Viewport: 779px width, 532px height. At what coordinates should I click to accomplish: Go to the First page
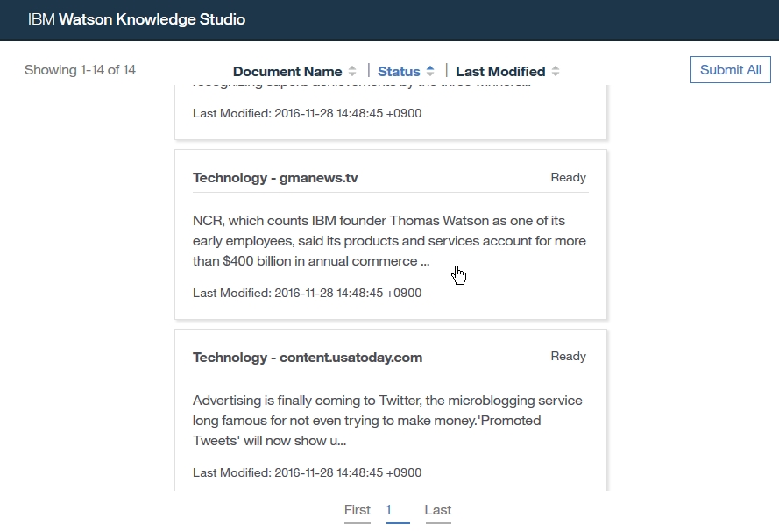[x=358, y=510]
